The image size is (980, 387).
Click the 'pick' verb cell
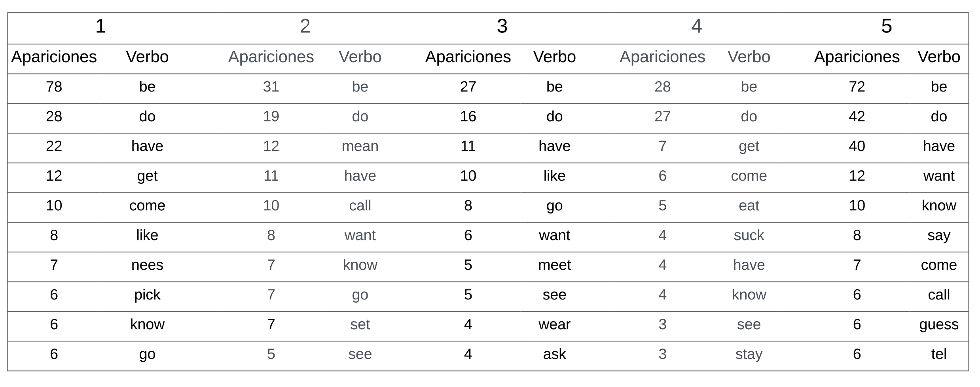click(147, 295)
